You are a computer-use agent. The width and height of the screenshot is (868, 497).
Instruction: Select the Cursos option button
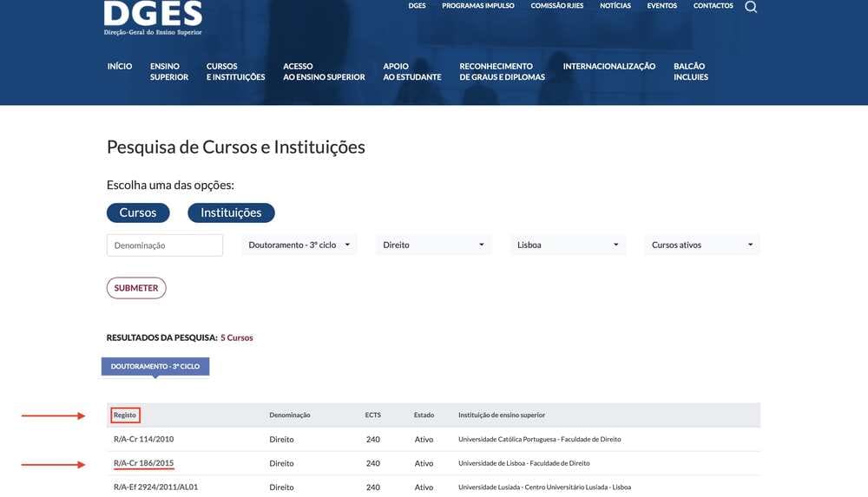click(x=138, y=213)
